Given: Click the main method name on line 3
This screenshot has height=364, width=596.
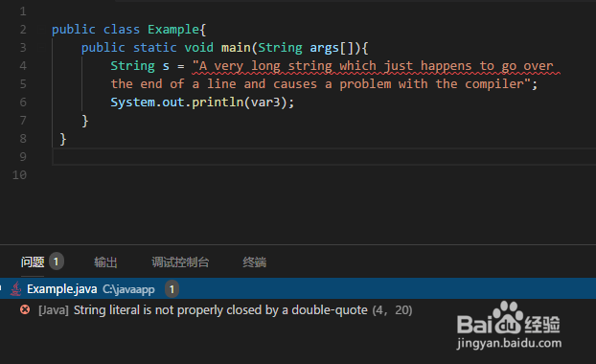Looking at the screenshot, I should [x=236, y=48].
